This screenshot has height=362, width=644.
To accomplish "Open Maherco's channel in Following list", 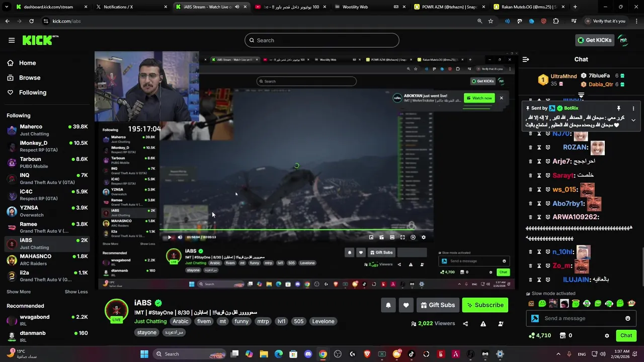I will pyautogui.click(x=47, y=130).
